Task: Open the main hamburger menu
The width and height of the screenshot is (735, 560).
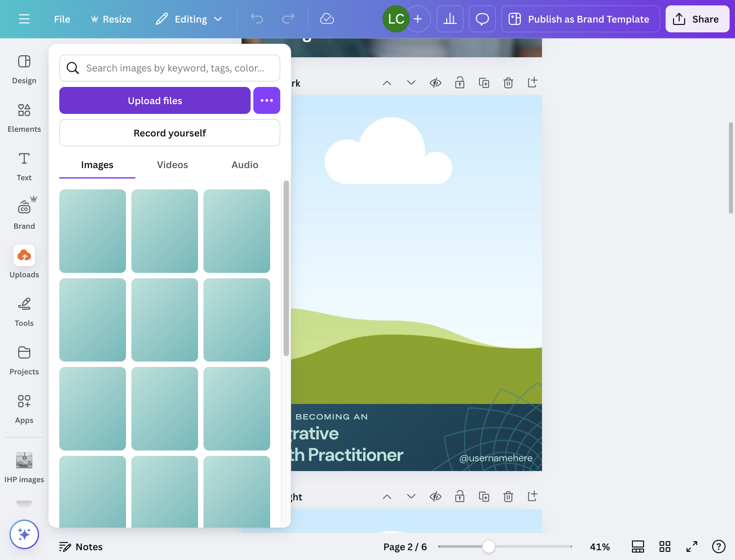Action: tap(24, 19)
